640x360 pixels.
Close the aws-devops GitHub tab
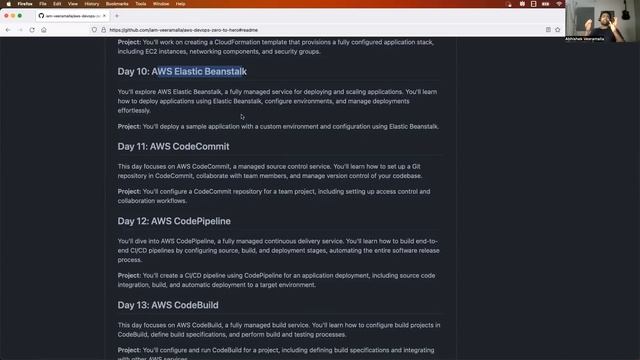104,16
